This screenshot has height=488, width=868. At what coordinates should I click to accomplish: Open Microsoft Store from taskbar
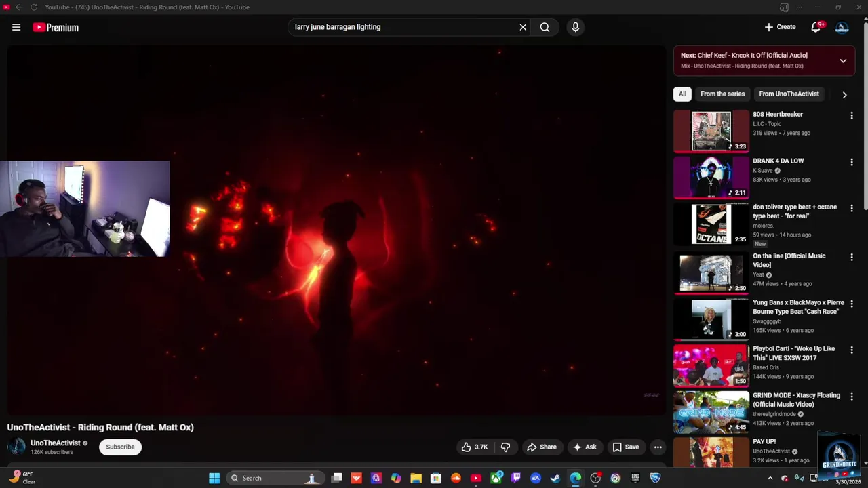coord(436,478)
